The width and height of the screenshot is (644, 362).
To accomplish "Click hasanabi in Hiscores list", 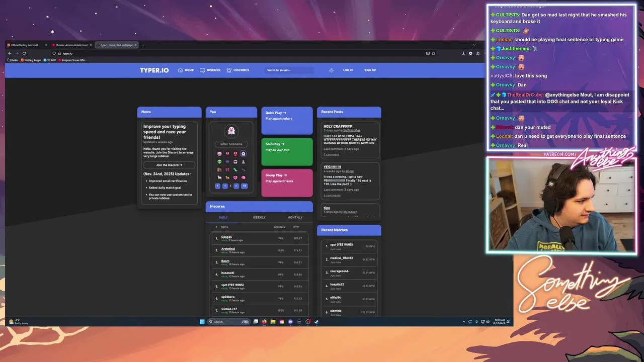I will (x=227, y=273).
